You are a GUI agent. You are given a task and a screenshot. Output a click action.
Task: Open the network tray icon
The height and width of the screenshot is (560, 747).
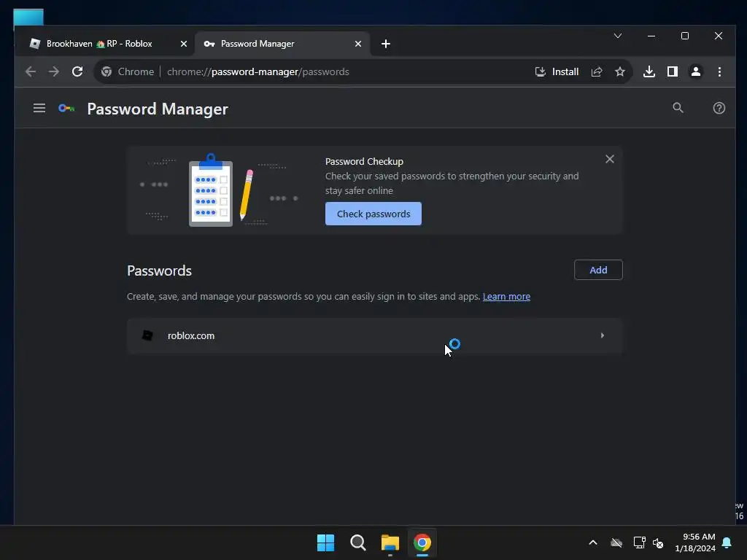[x=639, y=542]
